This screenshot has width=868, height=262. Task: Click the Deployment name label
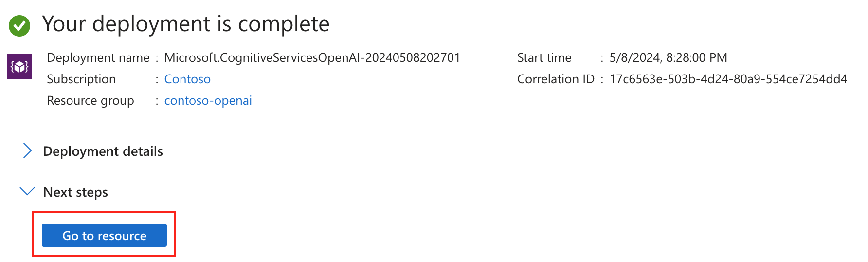pyautogui.click(x=98, y=58)
